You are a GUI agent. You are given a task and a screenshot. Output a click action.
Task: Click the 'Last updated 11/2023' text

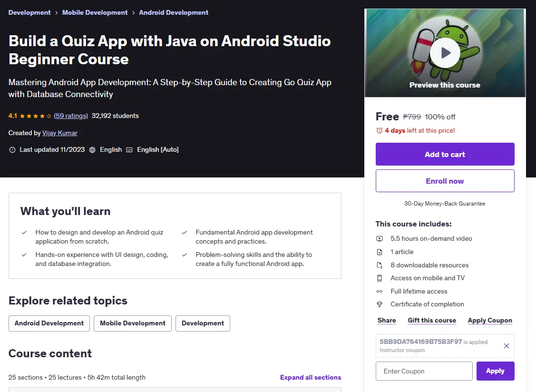[x=52, y=150]
